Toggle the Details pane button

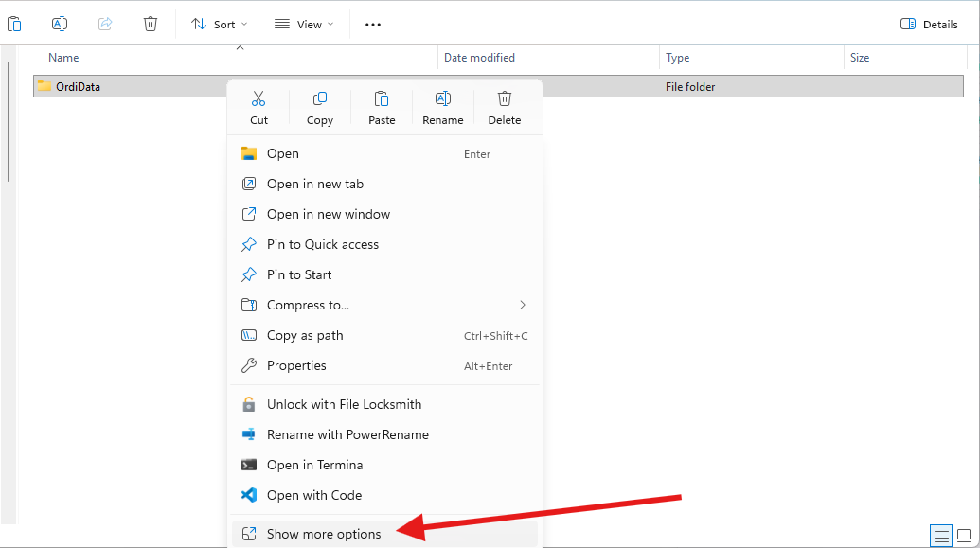tap(929, 24)
